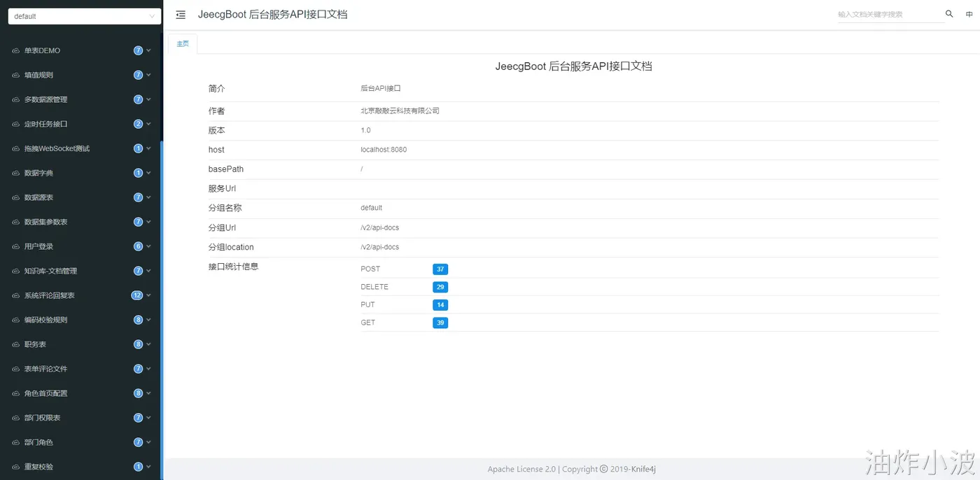980x480 pixels.
Task: Open the 数据字典 menu group
Action: [x=81, y=173]
